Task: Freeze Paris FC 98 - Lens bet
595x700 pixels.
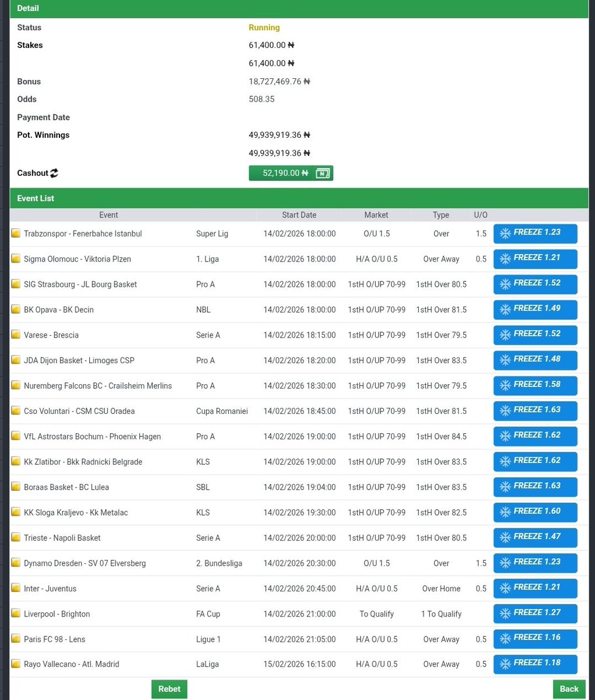Action: click(x=535, y=639)
